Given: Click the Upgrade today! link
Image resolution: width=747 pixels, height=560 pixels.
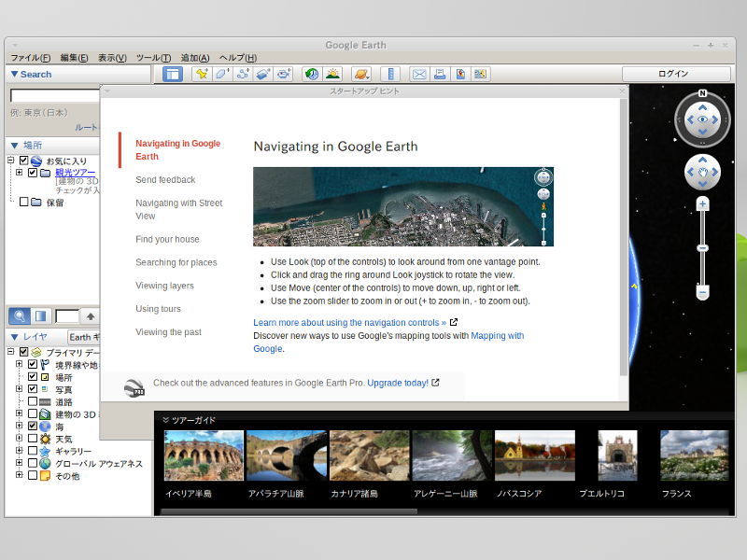Looking at the screenshot, I should pos(398,383).
